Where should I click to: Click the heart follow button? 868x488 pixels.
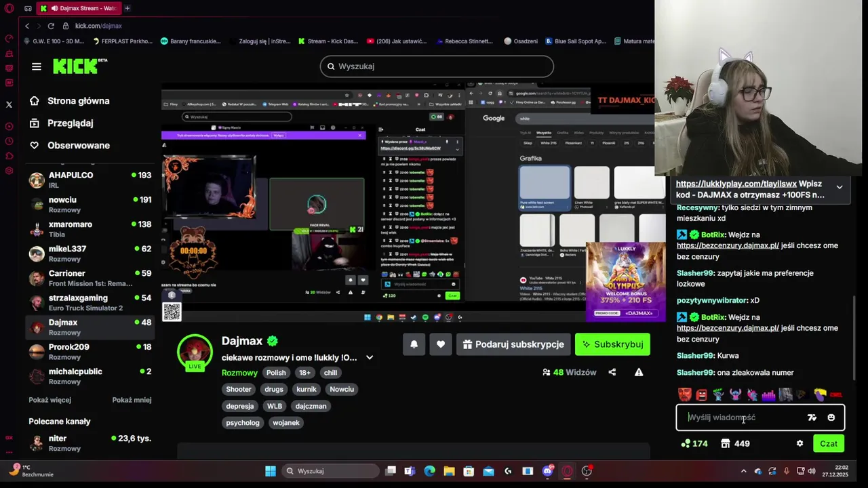pyautogui.click(x=441, y=344)
